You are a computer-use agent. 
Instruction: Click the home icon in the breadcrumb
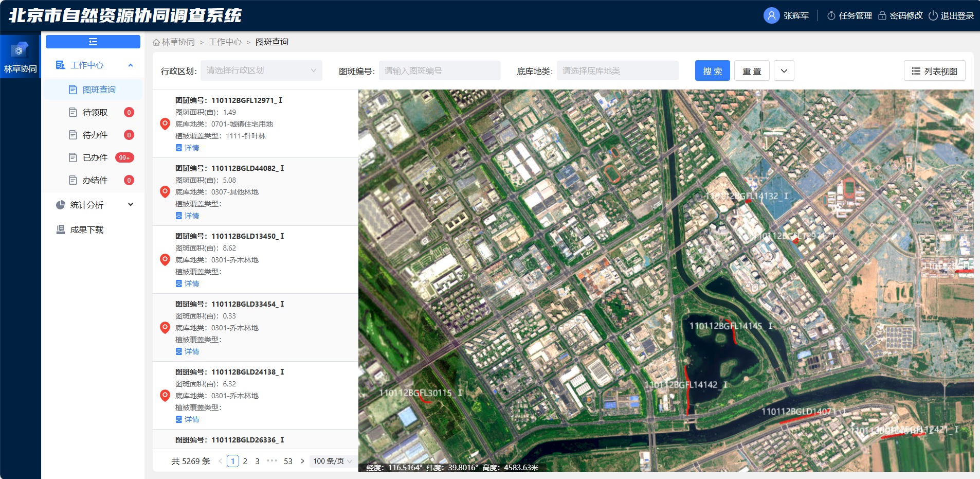pyautogui.click(x=156, y=42)
